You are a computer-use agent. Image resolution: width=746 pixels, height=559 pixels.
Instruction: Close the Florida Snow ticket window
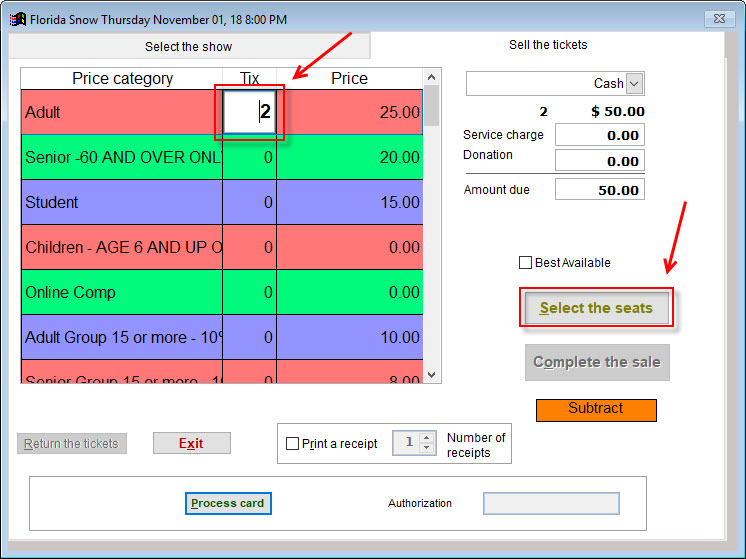tap(719, 19)
